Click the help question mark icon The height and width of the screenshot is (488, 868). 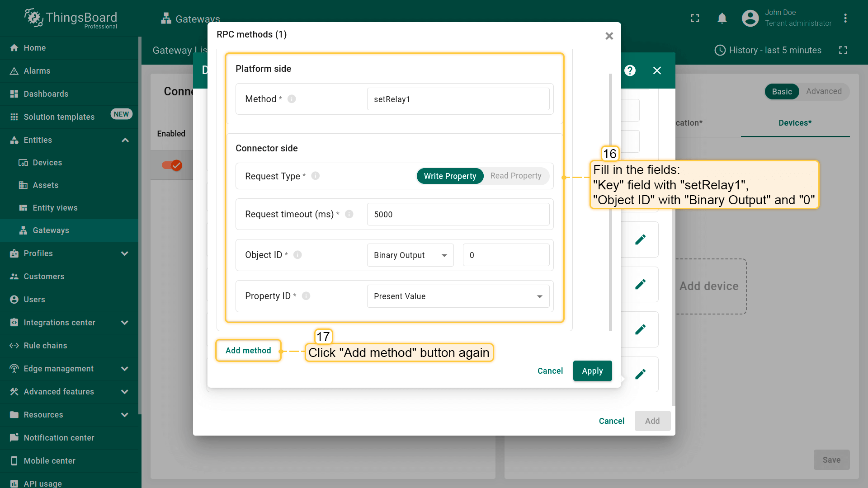coord(630,70)
